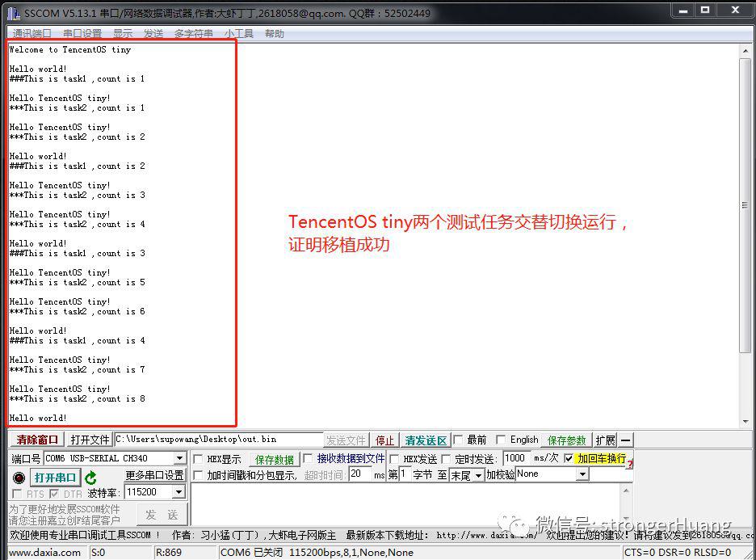Open the 115200 baud rate dropdown

(178, 492)
